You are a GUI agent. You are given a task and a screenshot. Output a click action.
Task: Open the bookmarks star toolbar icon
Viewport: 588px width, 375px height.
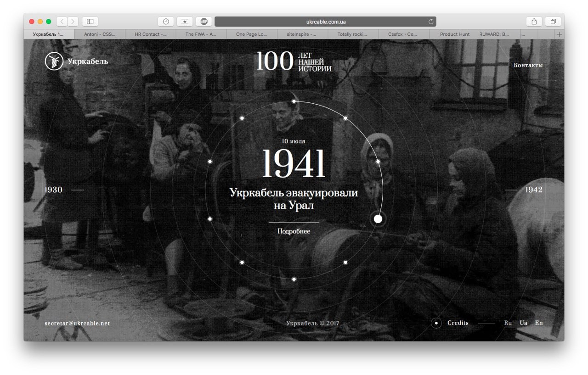point(185,22)
